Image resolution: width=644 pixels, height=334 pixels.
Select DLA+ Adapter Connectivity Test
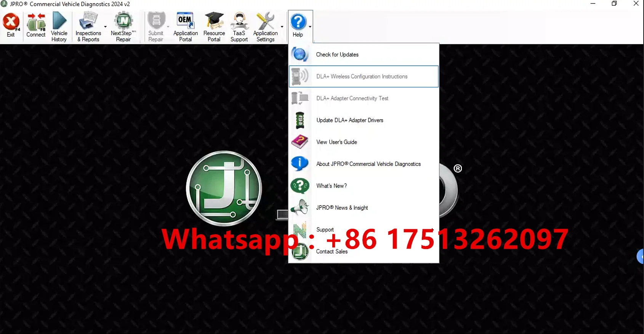(x=364, y=98)
